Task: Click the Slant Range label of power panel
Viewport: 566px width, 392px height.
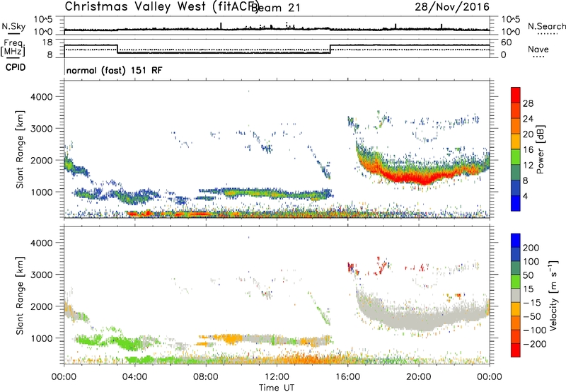Action: [x=20, y=149]
